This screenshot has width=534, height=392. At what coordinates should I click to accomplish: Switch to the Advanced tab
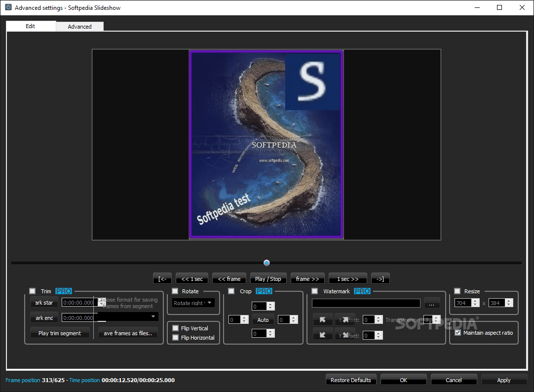click(x=79, y=26)
